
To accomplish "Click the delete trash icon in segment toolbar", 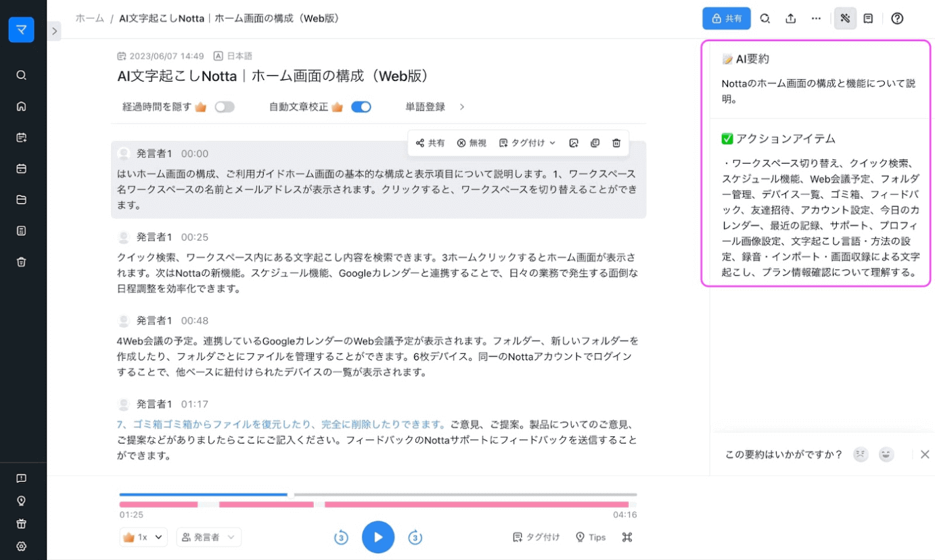I will tap(616, 143).
